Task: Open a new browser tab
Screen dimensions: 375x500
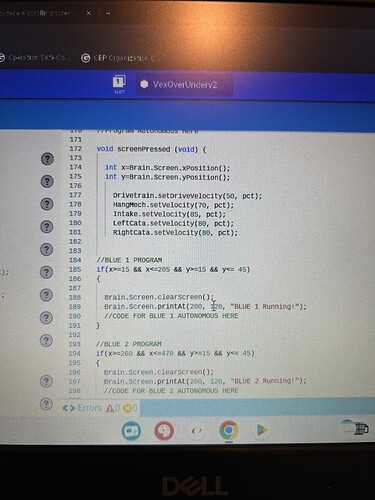Action: coord(108,14)
